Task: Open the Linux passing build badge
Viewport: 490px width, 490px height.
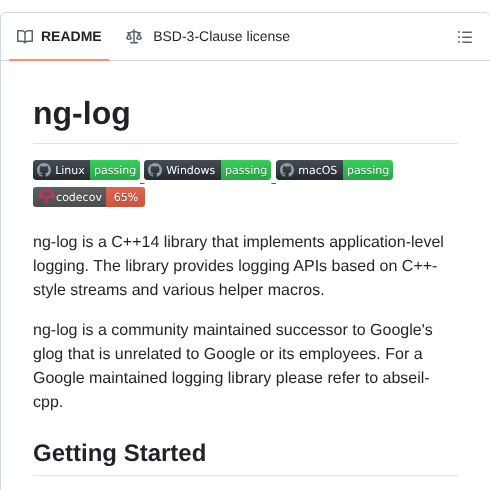Action: click(x=86, y=170)
